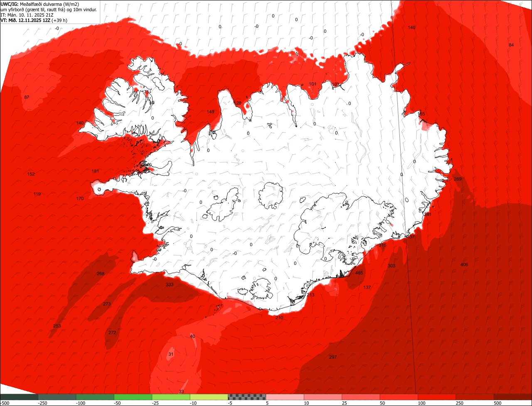Click the map value "465" off the southeast coast
Image resolution: width=532 pixels, height=406 pixels.
[359, 273]
